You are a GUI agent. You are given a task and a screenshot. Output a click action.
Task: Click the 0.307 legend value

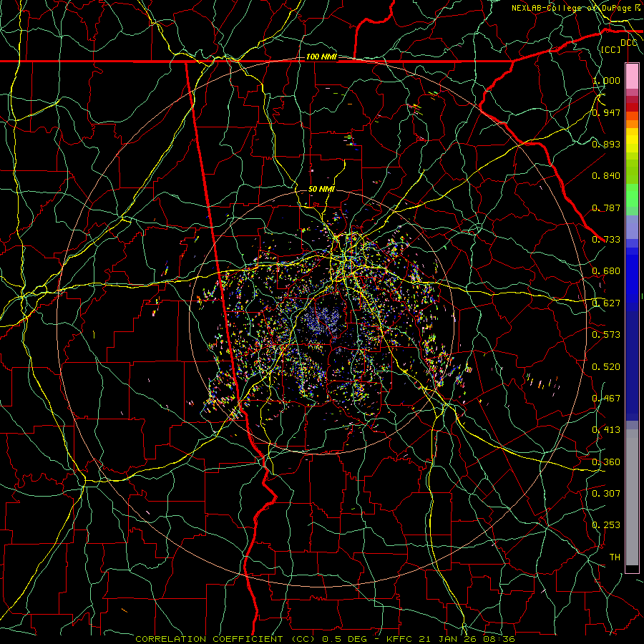tap(606, 494)
